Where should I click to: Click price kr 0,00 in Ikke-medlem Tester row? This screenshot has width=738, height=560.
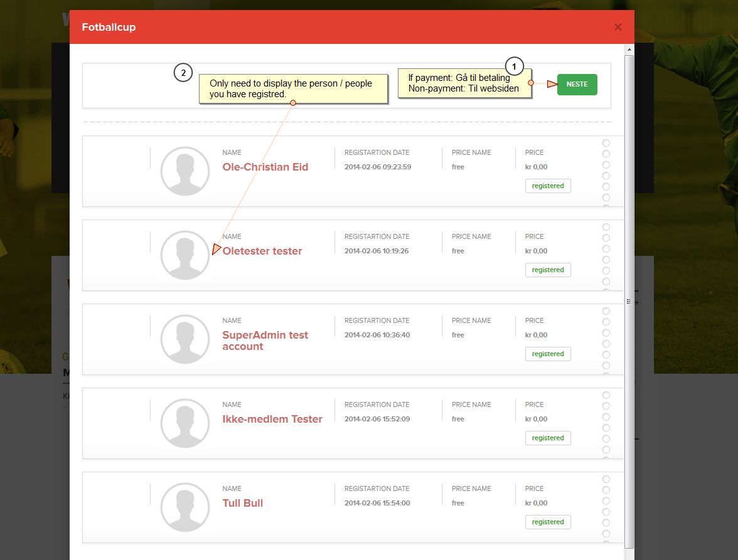click(536, 419)
